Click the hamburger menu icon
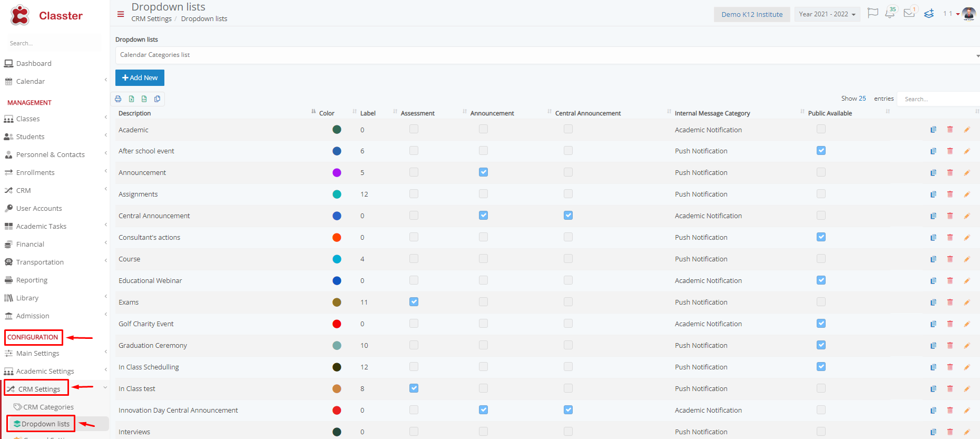Screen dimensions: 980x439 [121, 14]
